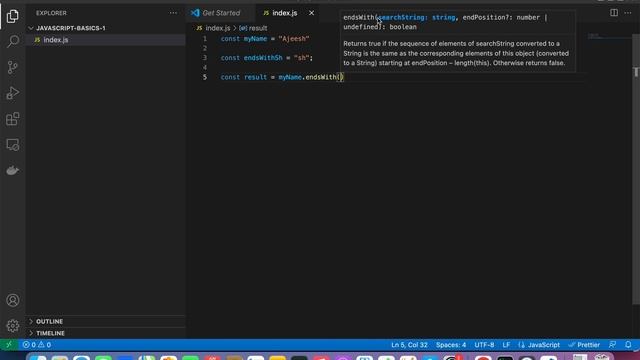Split the editor to the right
The height and width of the screenshot is (360, 640).
[614, 13]
